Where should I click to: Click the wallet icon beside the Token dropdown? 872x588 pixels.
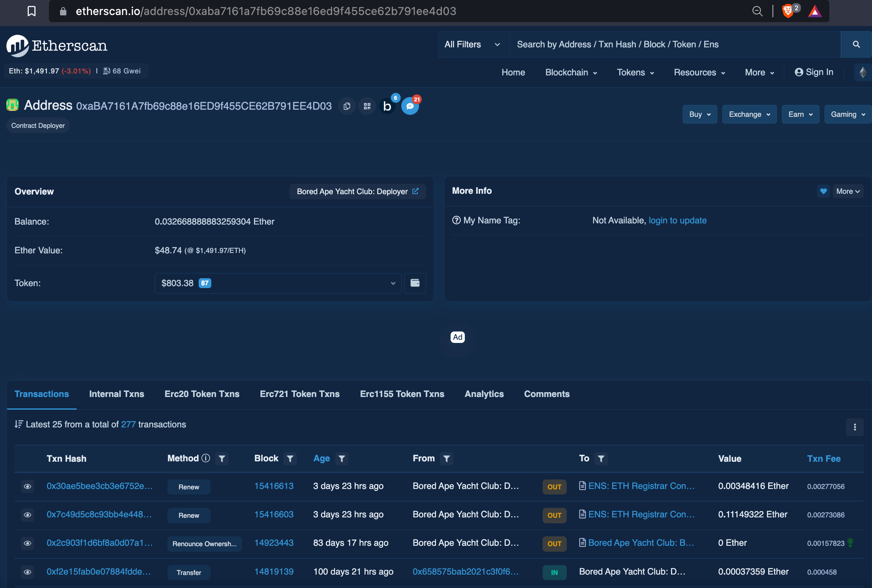click(415, 283)
